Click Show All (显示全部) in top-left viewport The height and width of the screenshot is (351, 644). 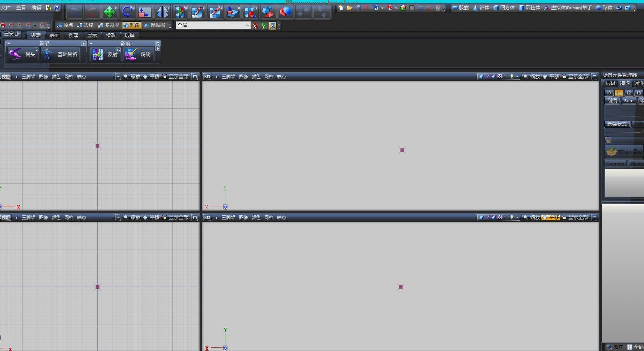[176, 76]
